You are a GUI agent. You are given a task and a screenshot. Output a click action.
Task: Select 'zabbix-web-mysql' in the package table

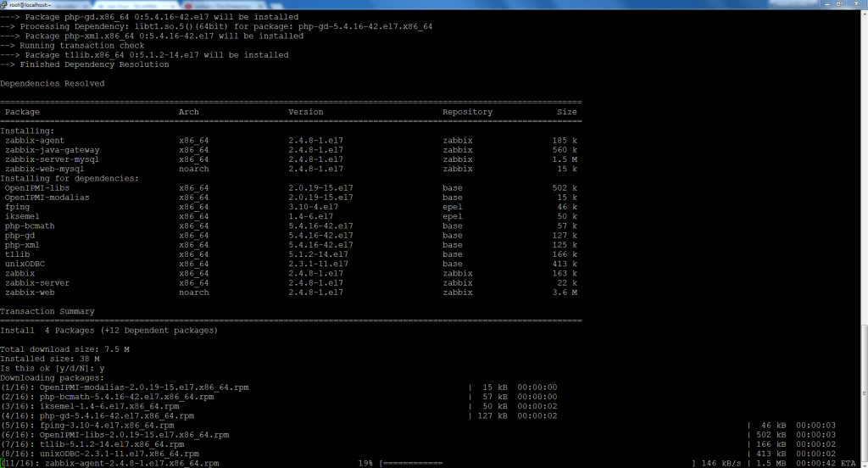point(44,169)
